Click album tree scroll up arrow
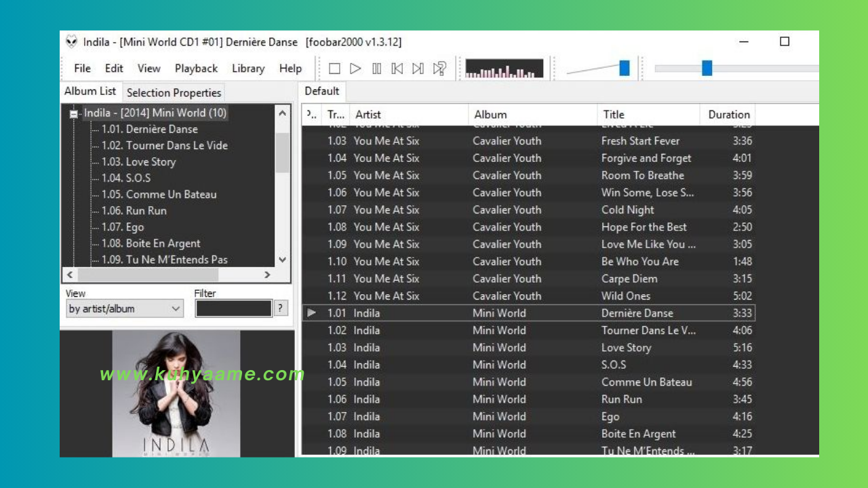This screenshot has width=868, height=488. tap(283, 113)
